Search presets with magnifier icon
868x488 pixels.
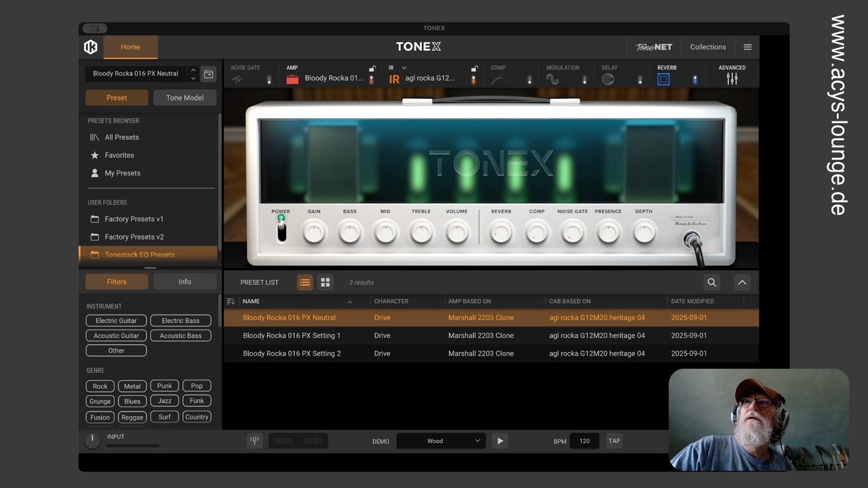[x=711, y=283]
